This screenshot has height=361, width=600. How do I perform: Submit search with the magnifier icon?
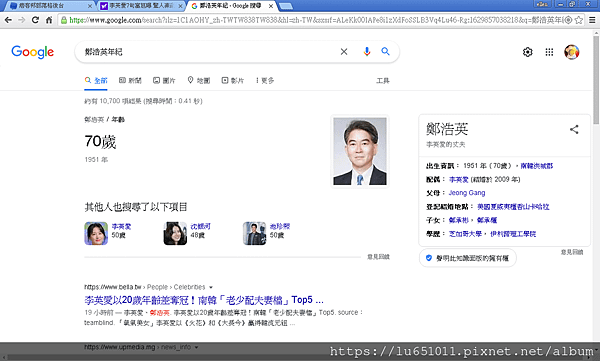click(x=385, y=51)
